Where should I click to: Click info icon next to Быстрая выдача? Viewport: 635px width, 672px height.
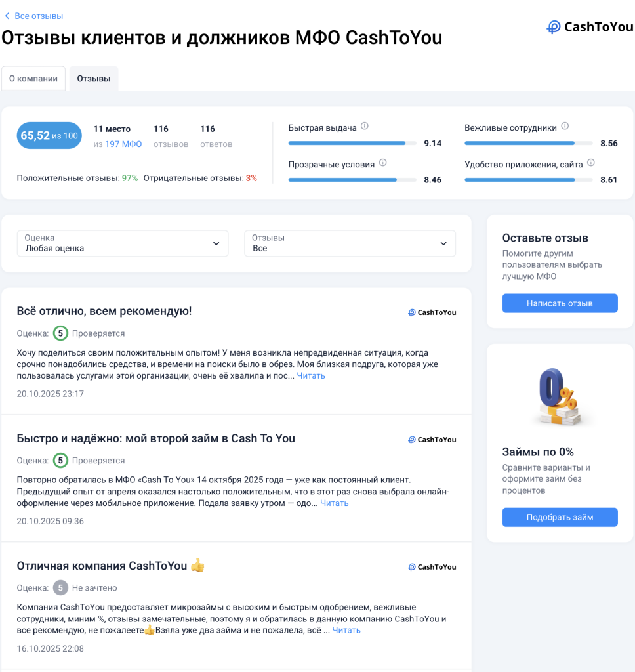(365, 126)
